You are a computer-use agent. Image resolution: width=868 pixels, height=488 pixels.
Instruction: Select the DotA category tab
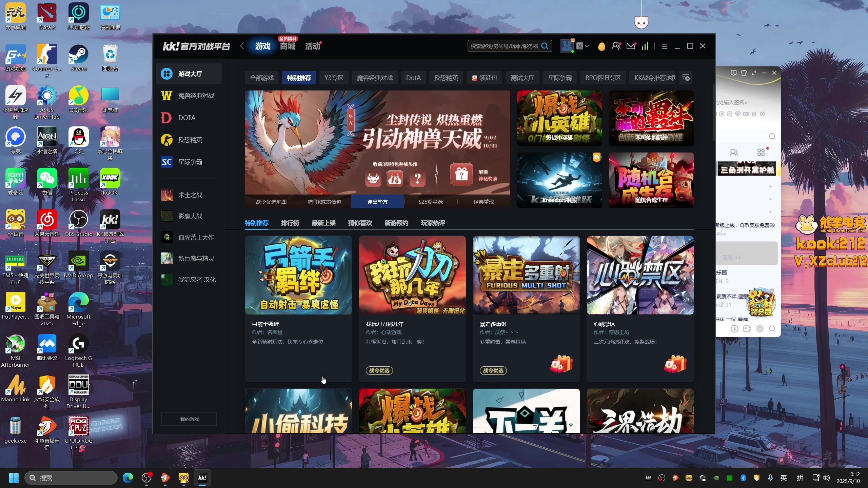[x=413, y=78]
